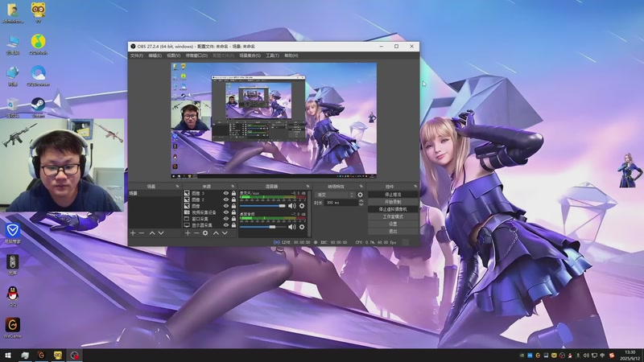Open Windows Start menu

pos(8,355)
